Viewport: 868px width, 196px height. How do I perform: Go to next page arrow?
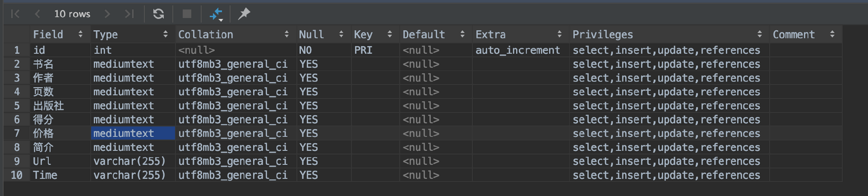click(x=107, y=14)
